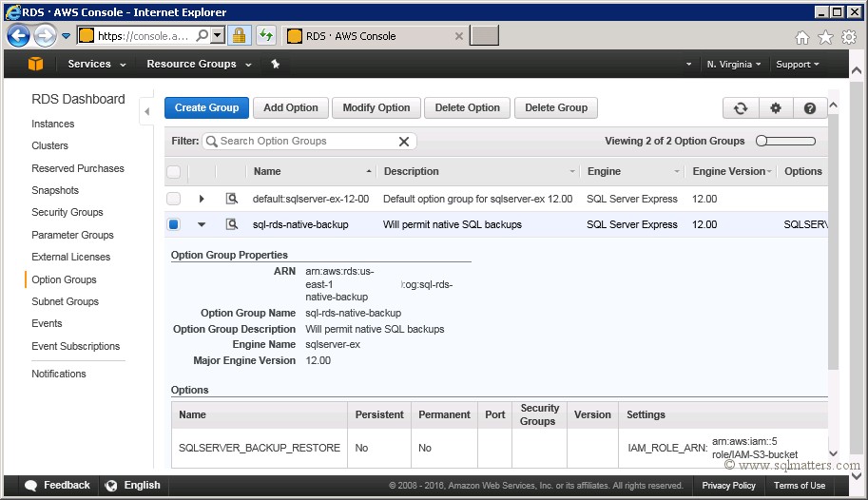Click the Feedback speech bubble icon
The image size is (868, 500).
click(x=31, y=486)
